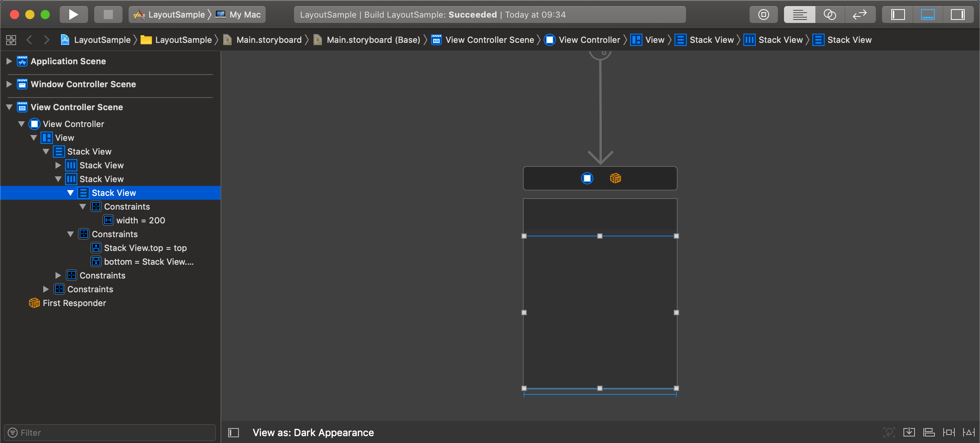Click the scheme selector showing LayoutSample My Mac
Image resolution: width=980 pixels, height=443 pixels.
click(197, 14)
